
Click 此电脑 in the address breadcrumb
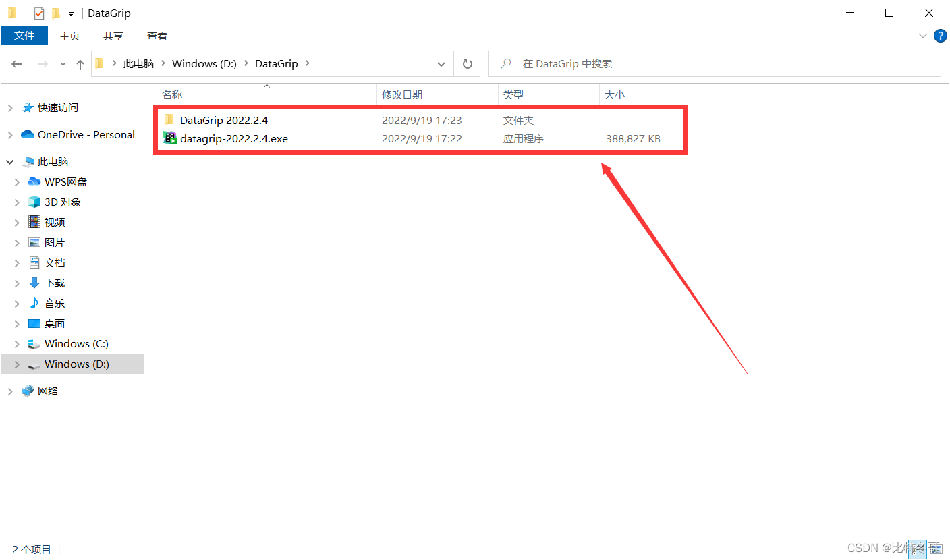139,64
